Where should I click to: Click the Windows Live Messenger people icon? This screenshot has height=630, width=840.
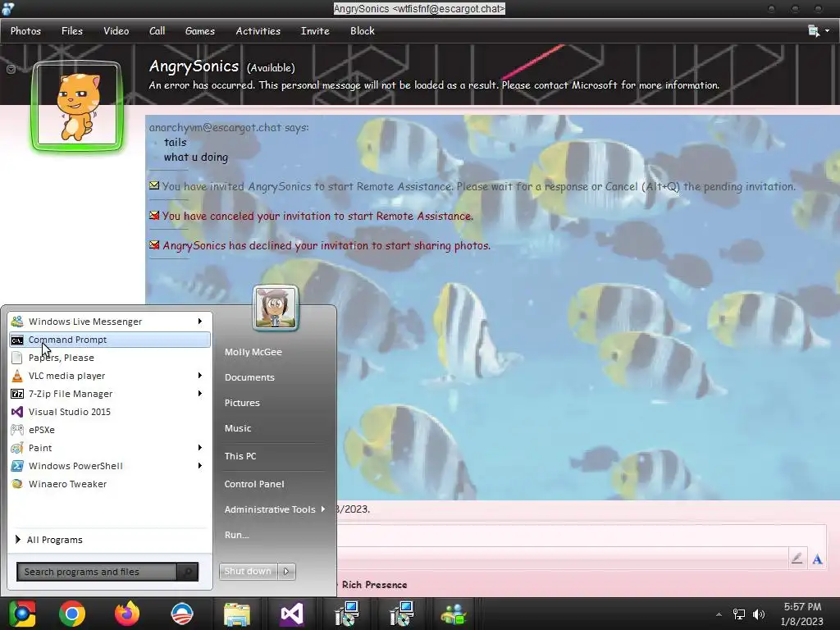tap(17, 322)
